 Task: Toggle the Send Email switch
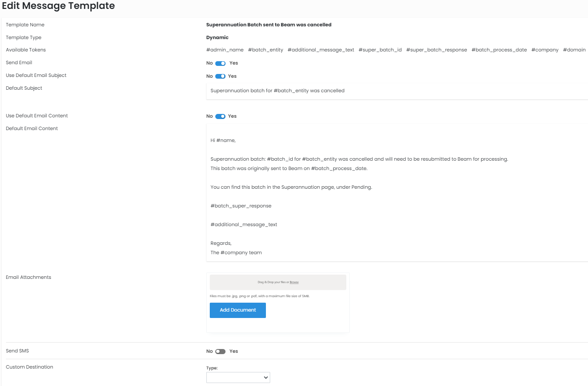tap(220, 63)
